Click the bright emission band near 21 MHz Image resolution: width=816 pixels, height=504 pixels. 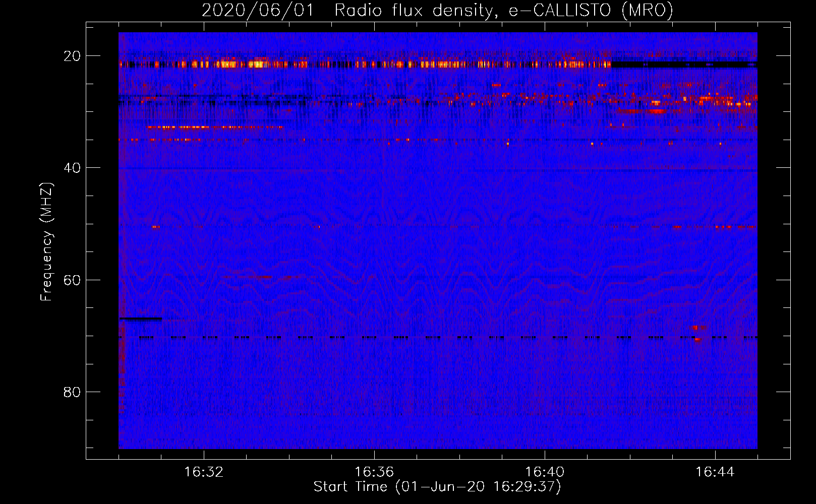click(x=365, y=64)
